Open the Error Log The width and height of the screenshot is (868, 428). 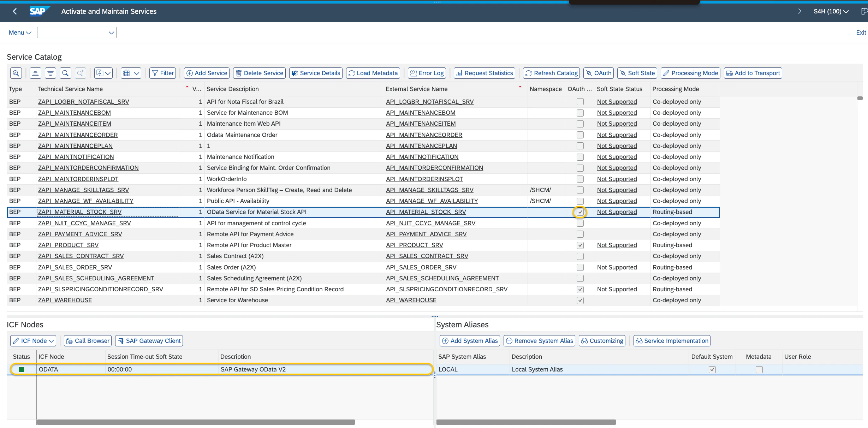[427, 73]
